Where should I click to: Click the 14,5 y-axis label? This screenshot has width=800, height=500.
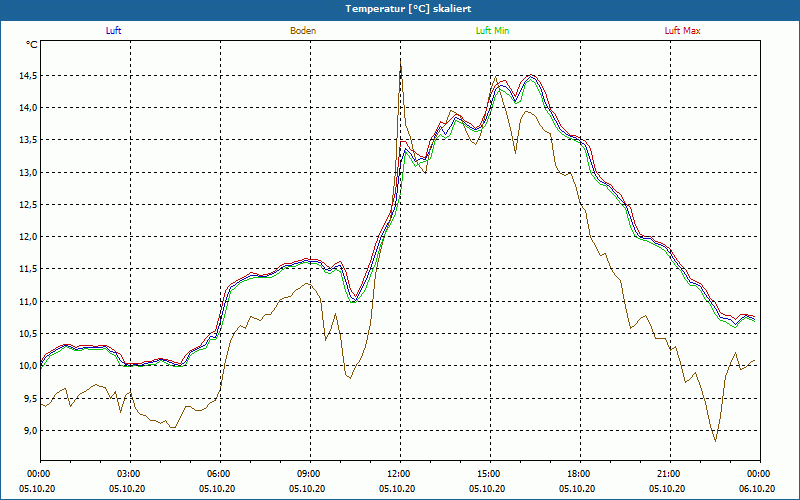(28, 76)
